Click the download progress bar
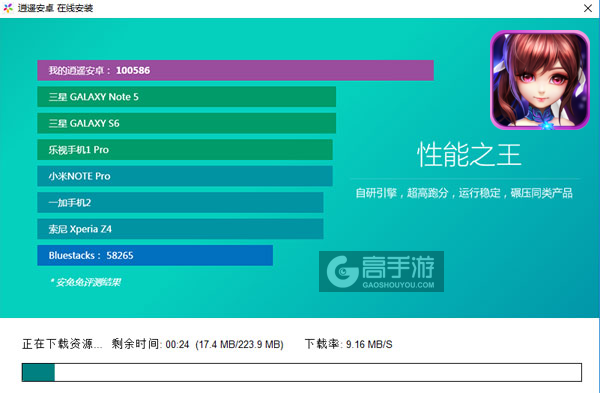The height and width of the screenshot is (393, 600). click(302, 372)
